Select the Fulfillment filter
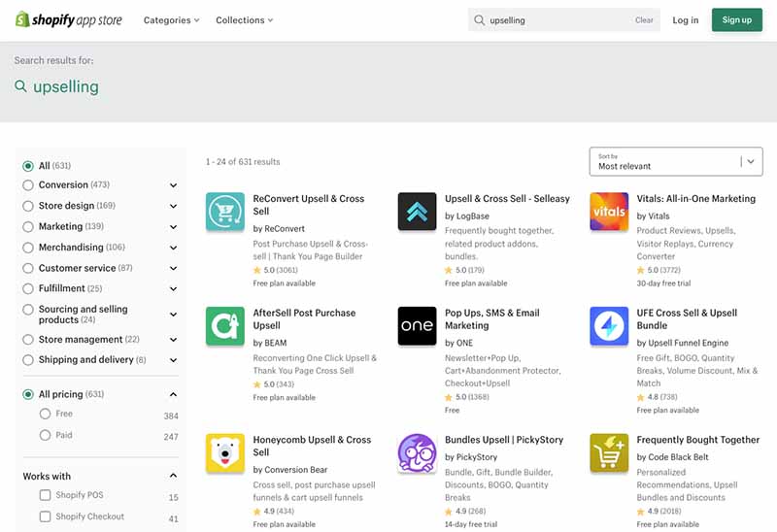The image size is (777, 532). tap(28, 288)
